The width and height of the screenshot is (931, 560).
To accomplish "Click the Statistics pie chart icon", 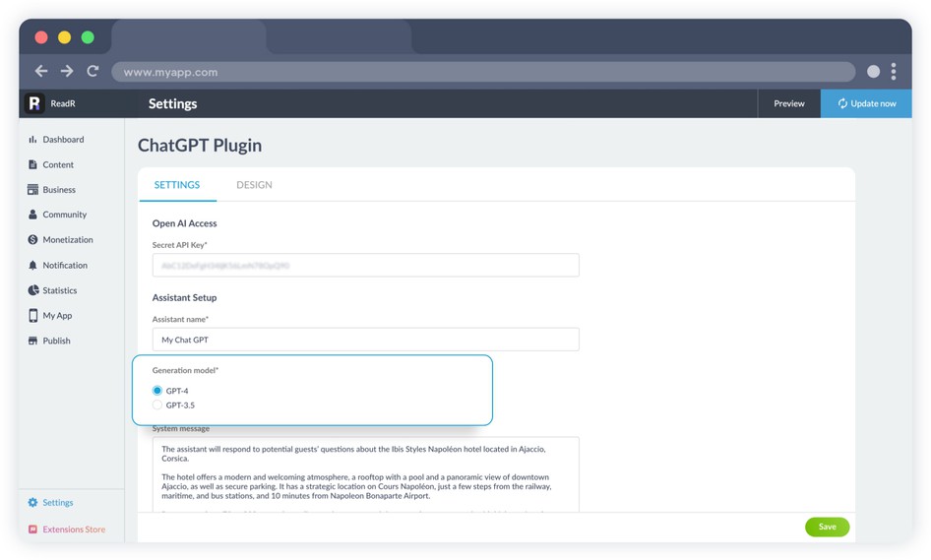I will click(33, 290).
